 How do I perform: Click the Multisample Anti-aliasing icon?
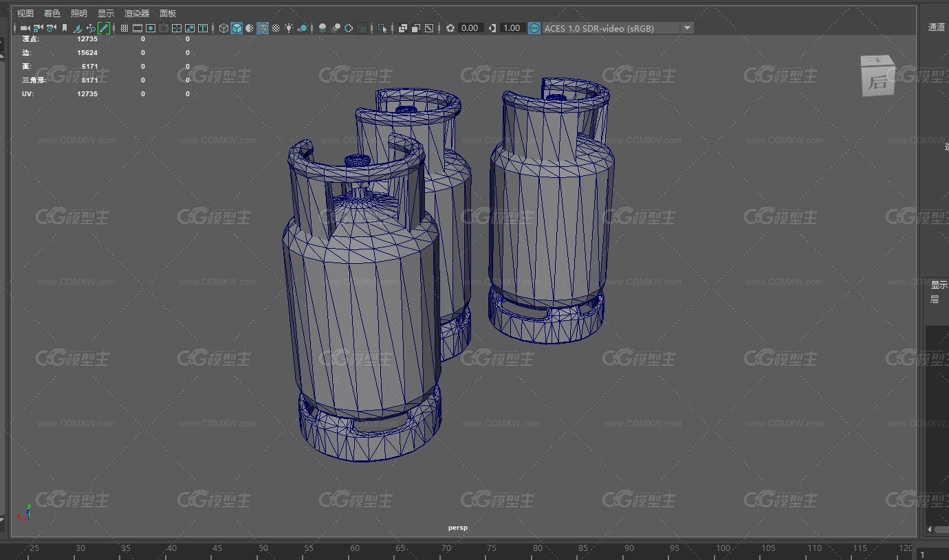click(349, 28)
